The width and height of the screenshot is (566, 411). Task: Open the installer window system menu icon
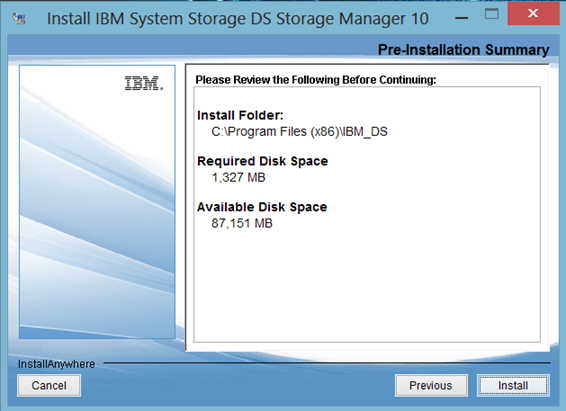19,18
